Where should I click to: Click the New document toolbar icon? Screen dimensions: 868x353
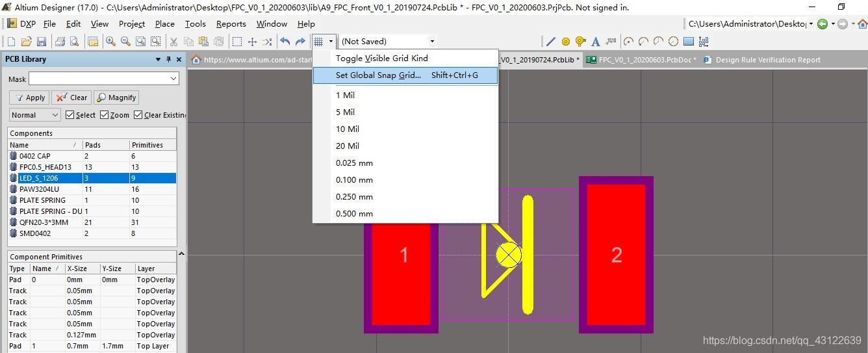tap(12, 42)
